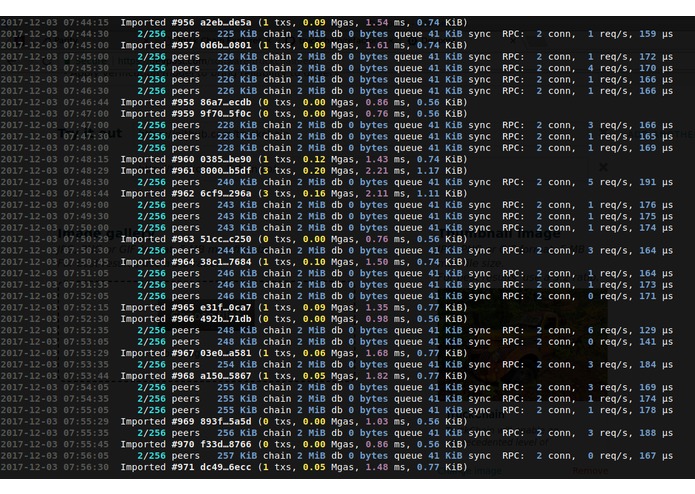The width and height of the screenshot is (695, 494).
Task: Click the 257 KiB chain size value
Action: point(237,456)
